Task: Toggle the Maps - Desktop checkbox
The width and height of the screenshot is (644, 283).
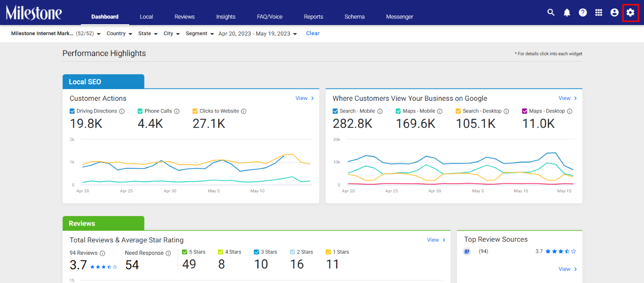Action: (524, 111)
